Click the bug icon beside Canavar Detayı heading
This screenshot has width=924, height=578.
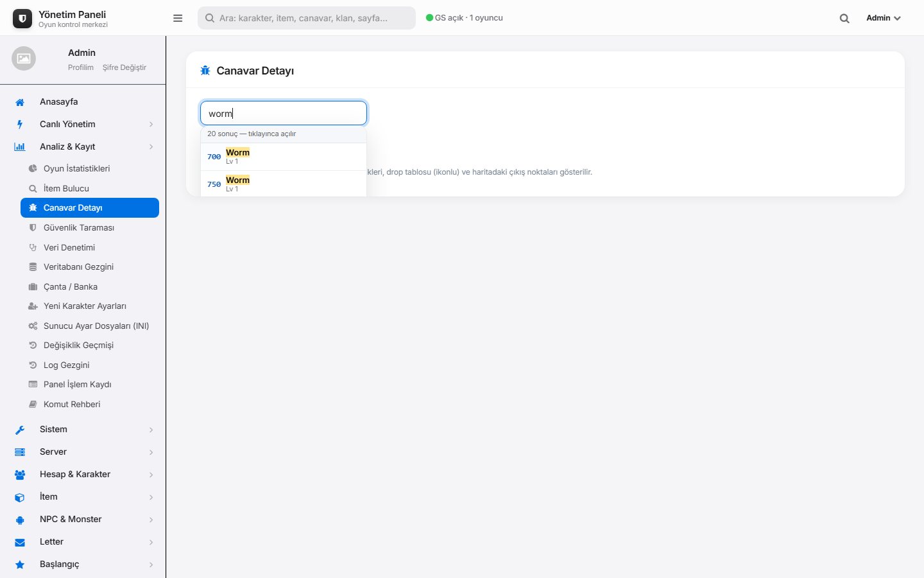(205, 71)
